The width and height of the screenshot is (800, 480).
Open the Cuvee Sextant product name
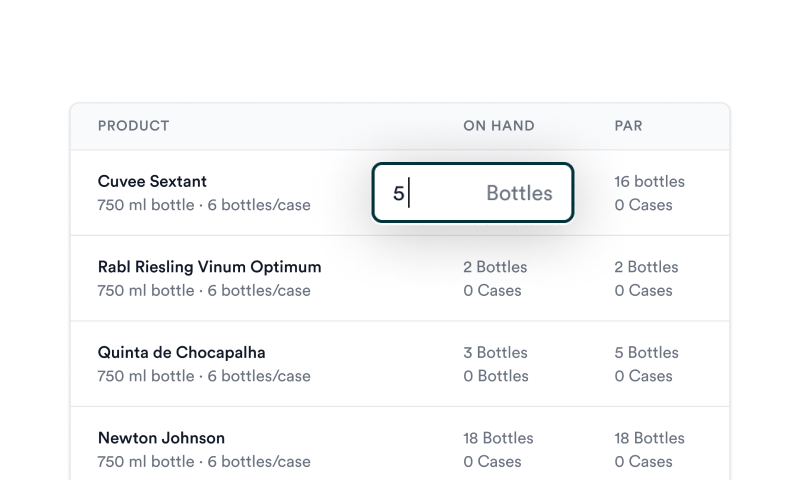pyautogui.click(x=152, y=181)
